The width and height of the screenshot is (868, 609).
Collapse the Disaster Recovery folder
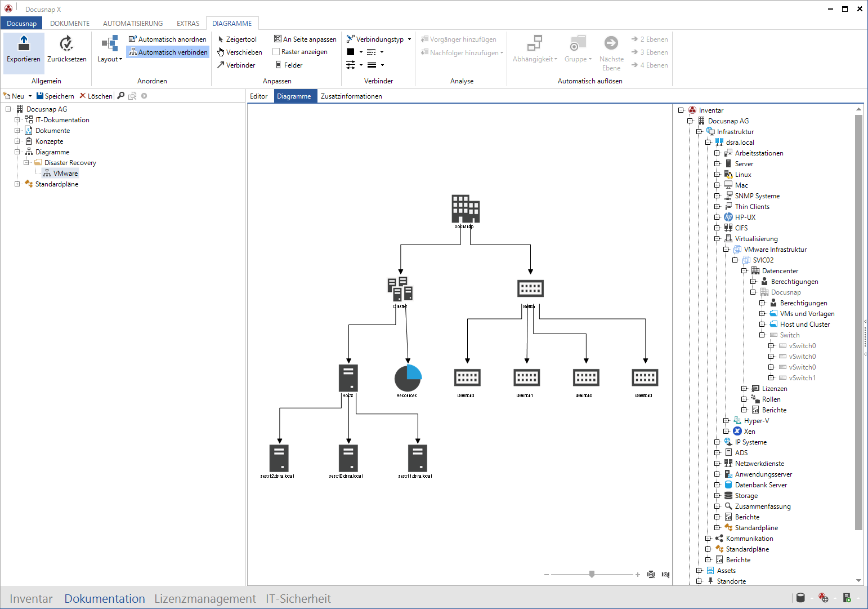pos(26,163)
